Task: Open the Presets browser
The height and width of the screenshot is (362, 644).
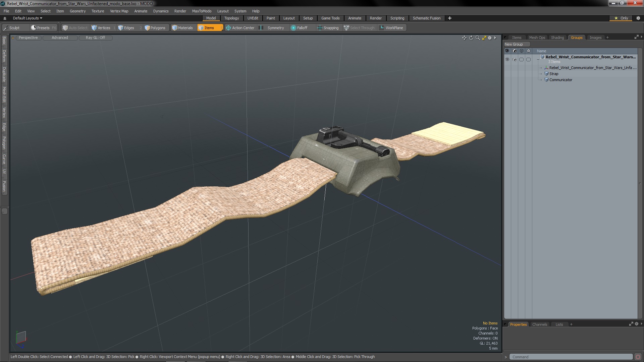Action: [x=43, y=28]
